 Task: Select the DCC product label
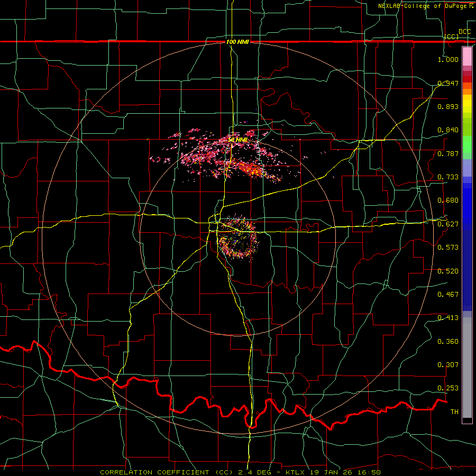464,31
